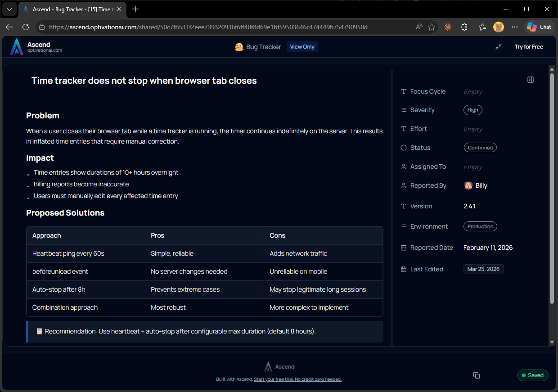Screen dimensions: 558x392
Task: Click the beforeunload event cell
Action: pos(86,272)
